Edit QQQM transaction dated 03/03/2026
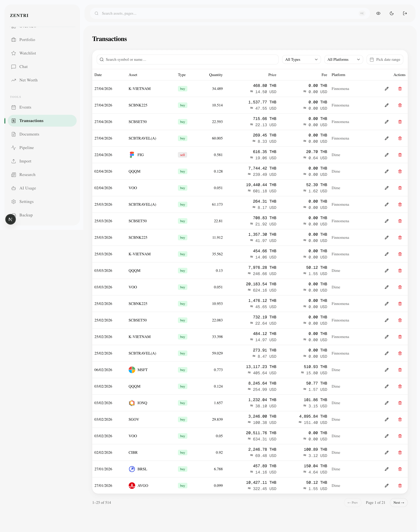Image resolution: width=420 pixels, height=532 pixels. (x=387, y=271)
